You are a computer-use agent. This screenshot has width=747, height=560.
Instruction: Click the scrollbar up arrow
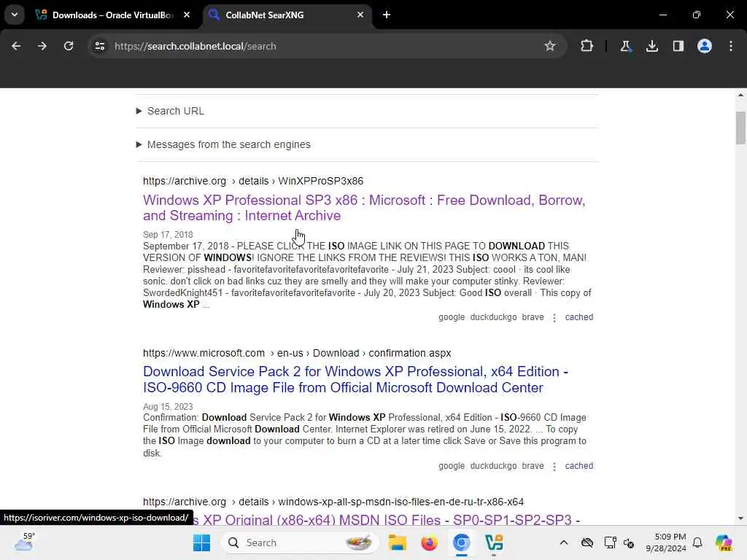click(740, 96)
